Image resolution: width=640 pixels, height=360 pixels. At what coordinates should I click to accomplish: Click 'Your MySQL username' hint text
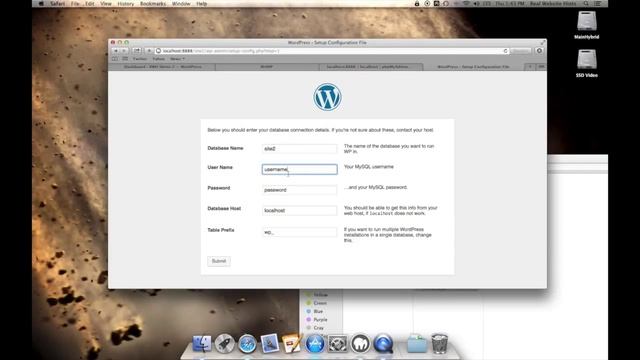tap(369, 167)
